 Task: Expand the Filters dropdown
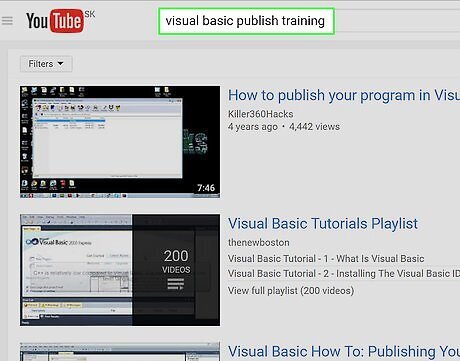[x=46, y=64]
